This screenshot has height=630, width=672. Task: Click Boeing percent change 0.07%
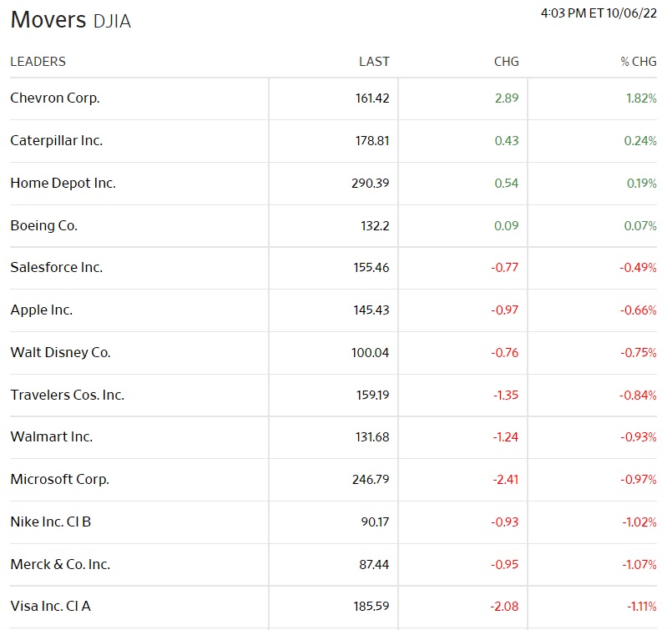(x=640, y=225)
